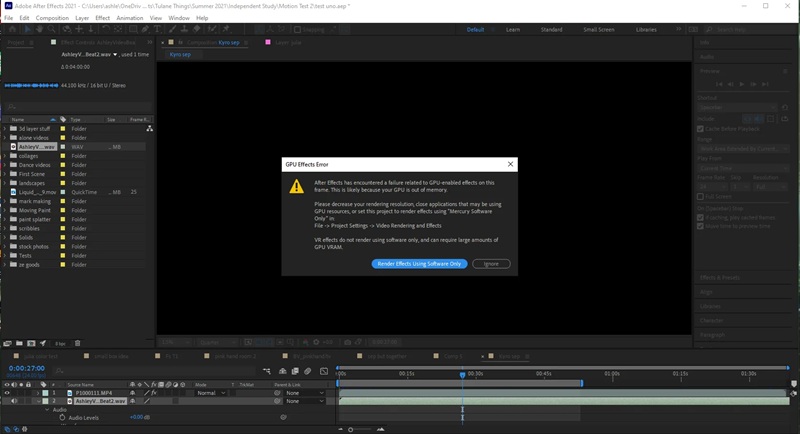The image size is (800, 434).
Task: Click the timeline zoom slider handle
Action: pos(351,429)
